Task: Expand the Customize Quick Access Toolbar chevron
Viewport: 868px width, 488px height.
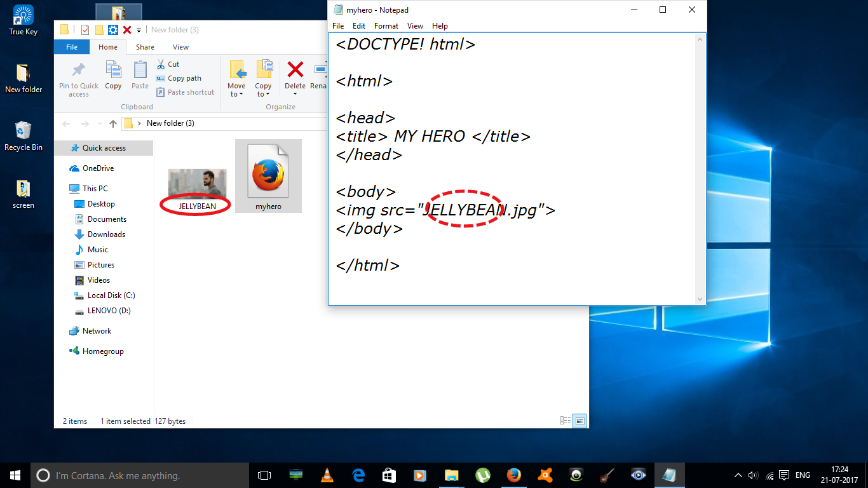Action: 139,30
